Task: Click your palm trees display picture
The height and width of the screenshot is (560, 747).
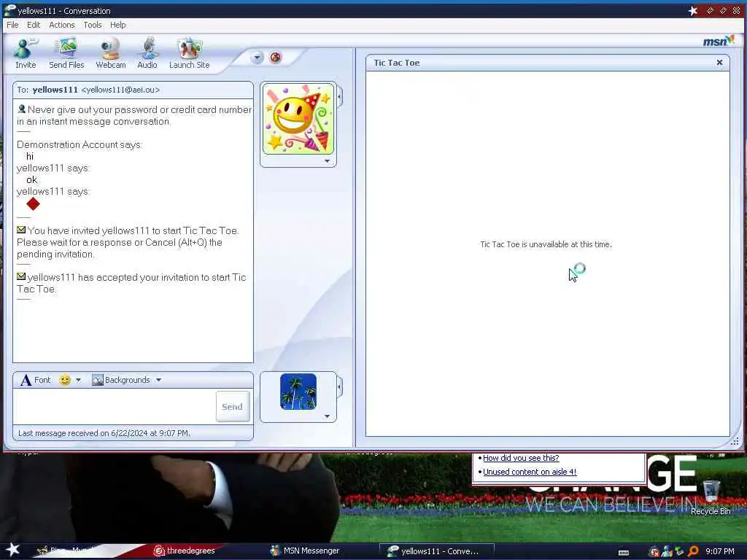Action: tap(298, 392)
